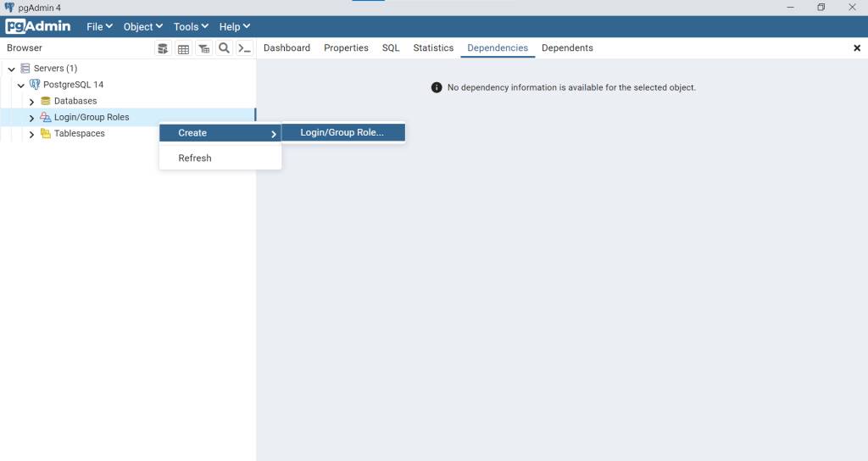
Task: Select the Login/Group Roles tree label
Action: [x=92, y=117]
